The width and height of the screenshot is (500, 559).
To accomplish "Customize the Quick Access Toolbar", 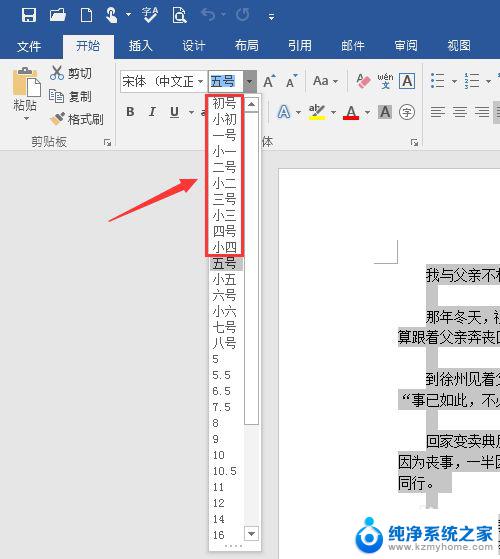I will pos(271,17).
